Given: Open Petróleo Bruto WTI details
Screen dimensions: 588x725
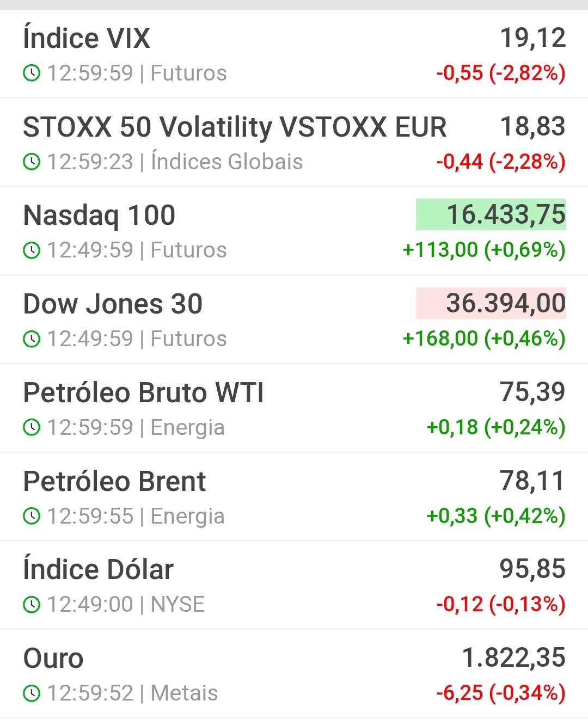Looking at the screenshot, I should pyautogui.click(x=143, y=392).
